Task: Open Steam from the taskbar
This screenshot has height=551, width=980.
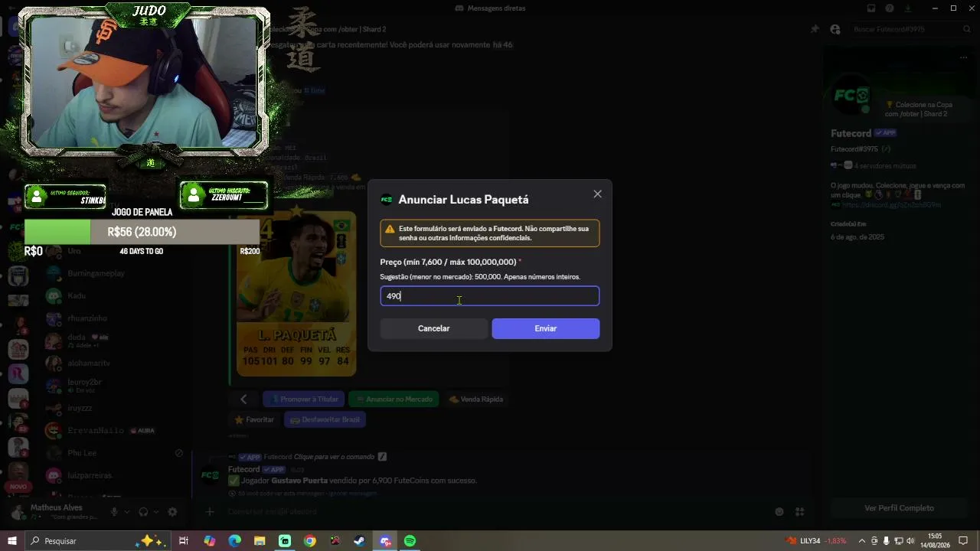Action: pyautogui.click(x=359, y=541)
